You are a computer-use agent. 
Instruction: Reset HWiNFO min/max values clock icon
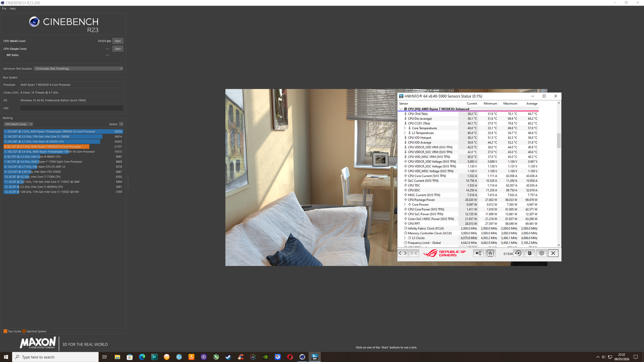pyautogui.click(x=518, y=253)
